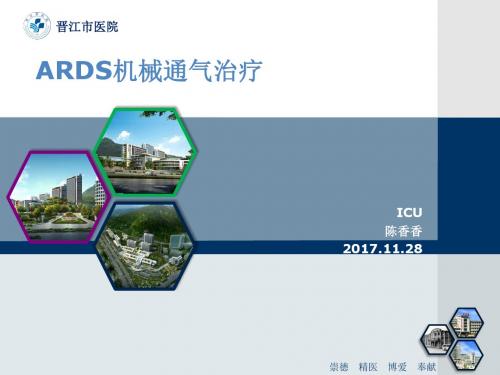
Task: Click the left small hexagon old building image
Action: point(437,339)
